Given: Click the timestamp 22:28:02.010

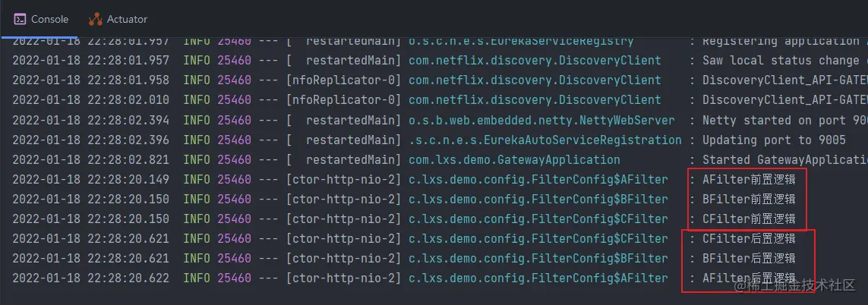Looking at the screenshot, I should [128, 100].
